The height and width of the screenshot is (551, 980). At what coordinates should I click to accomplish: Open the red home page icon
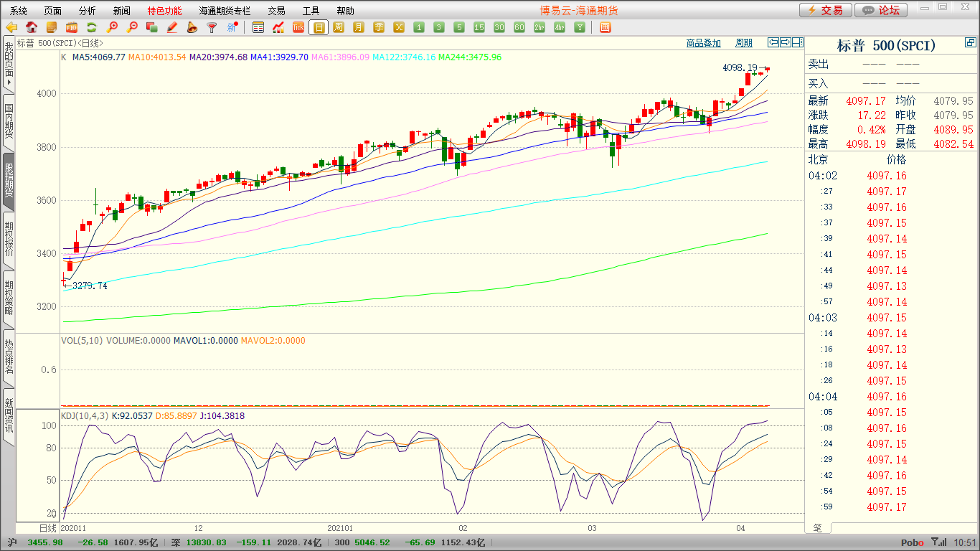click(x=32, y=27)
